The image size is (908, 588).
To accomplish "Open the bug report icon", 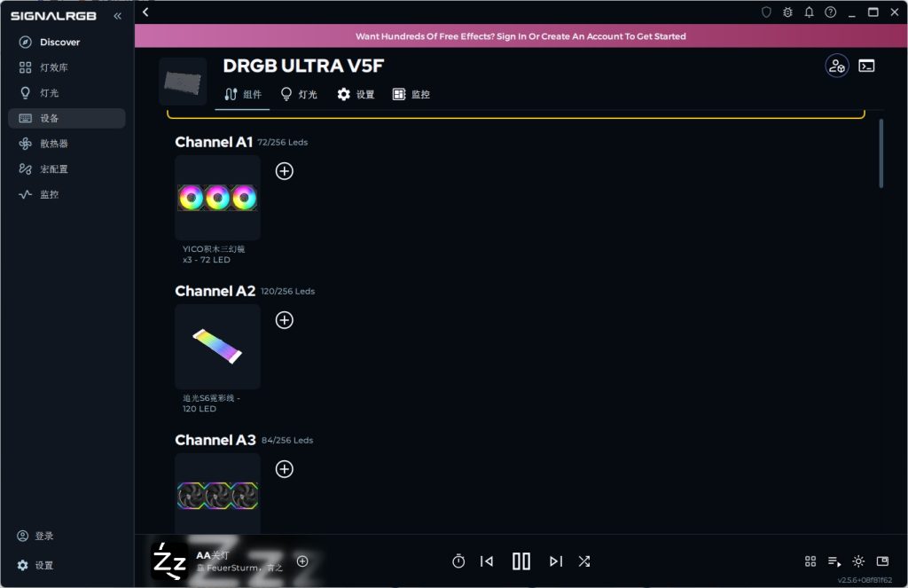I will pos(787,12).
